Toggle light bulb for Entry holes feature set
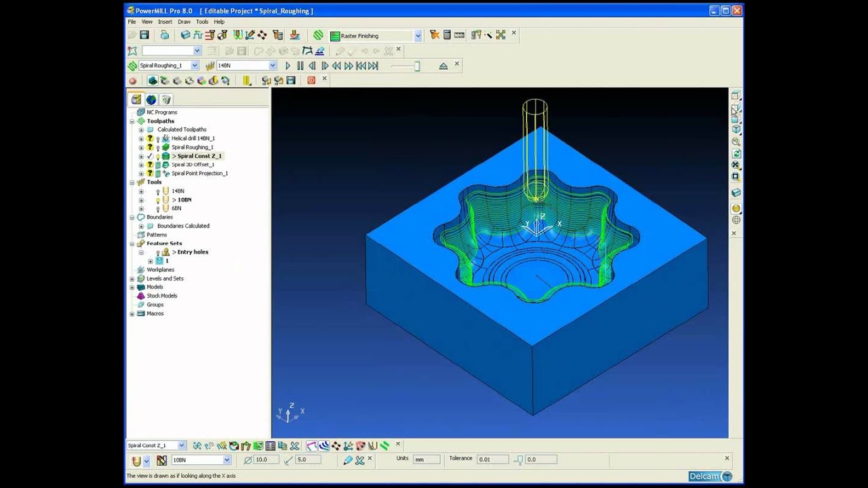868x488 pixels. (158, 252)
